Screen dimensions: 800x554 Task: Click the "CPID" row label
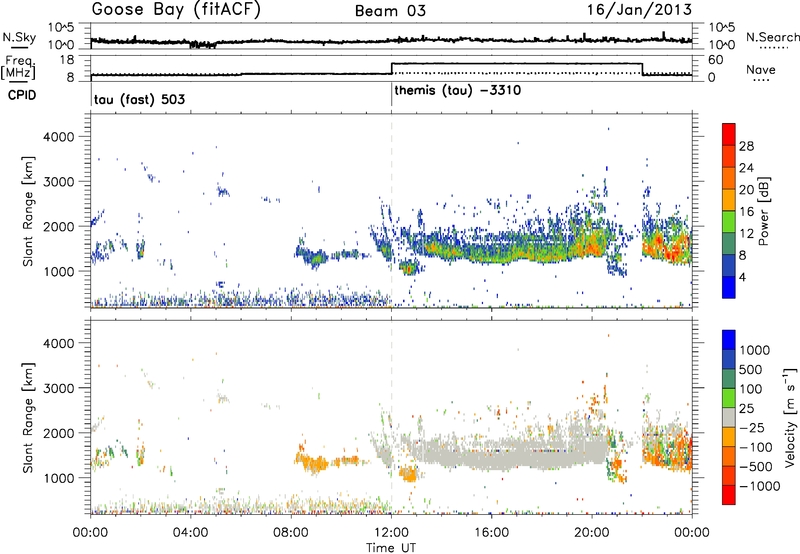22,95
